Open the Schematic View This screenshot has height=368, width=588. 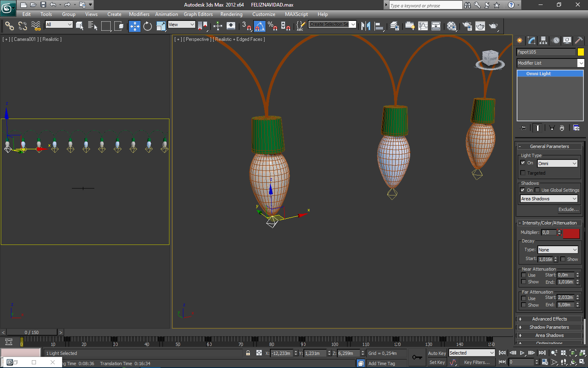(x=436, y=26)
